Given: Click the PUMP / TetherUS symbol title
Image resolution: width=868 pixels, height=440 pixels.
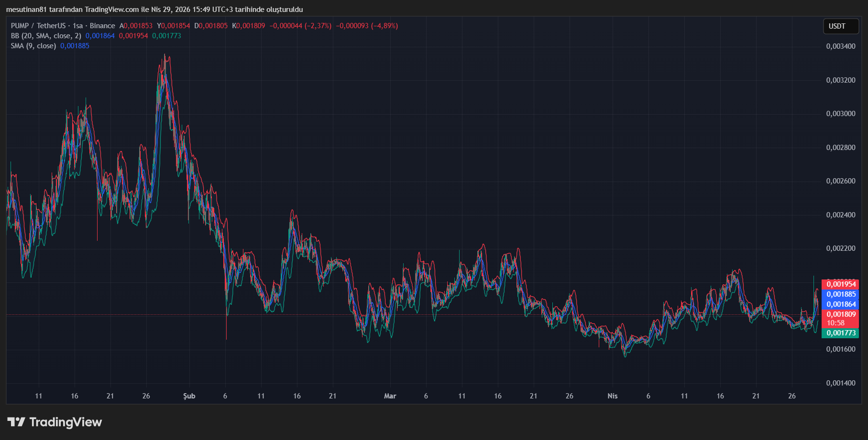Looking at the screenshot, I should click(38, 26).
